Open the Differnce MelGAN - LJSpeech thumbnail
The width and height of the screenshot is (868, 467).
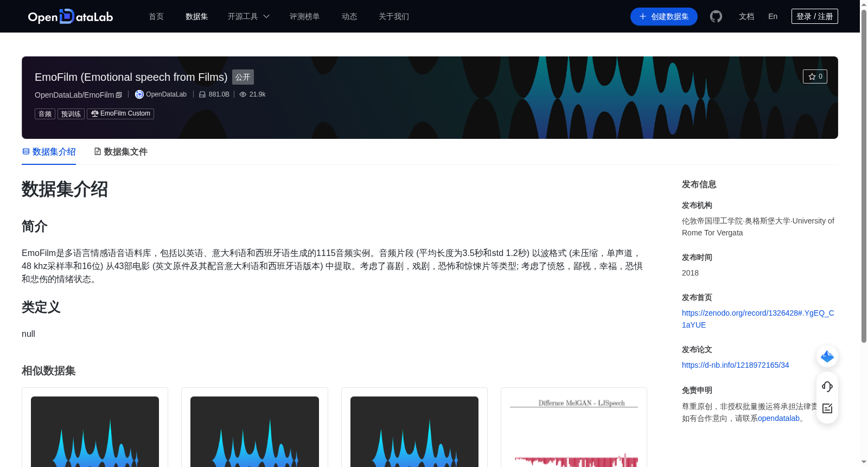click(574, 431)
